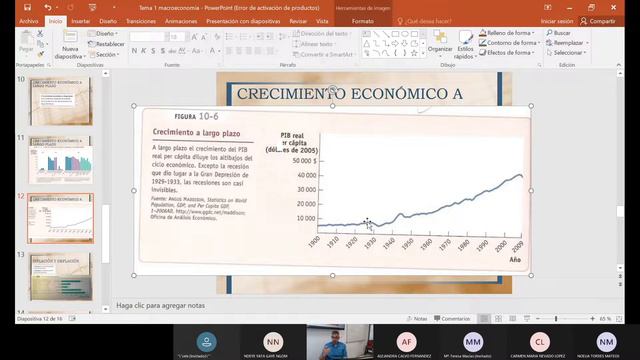The height and width of the screenshot is (360, 640).
Task: Open the font color dropdown arrow
Action: 220,51
